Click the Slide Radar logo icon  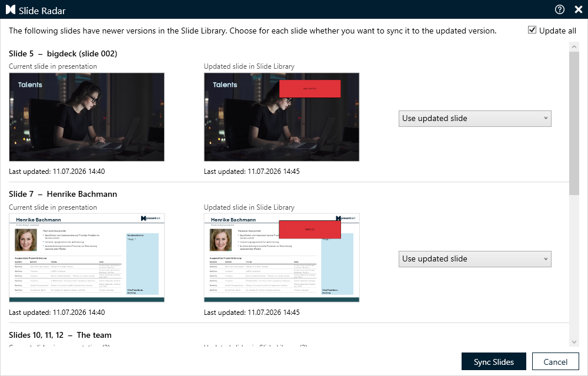[11, 10]
